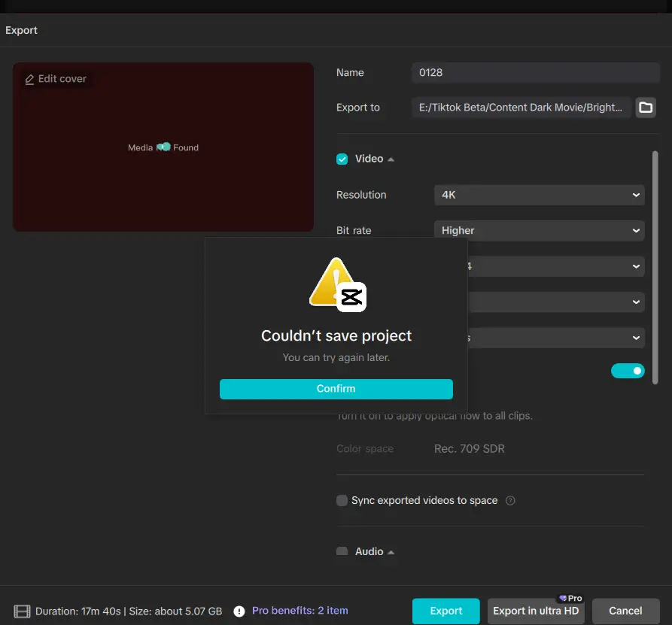Cancel the export dialog
Image resolution: width=672 pixels, height=625 pixels.
pos(625,611)
